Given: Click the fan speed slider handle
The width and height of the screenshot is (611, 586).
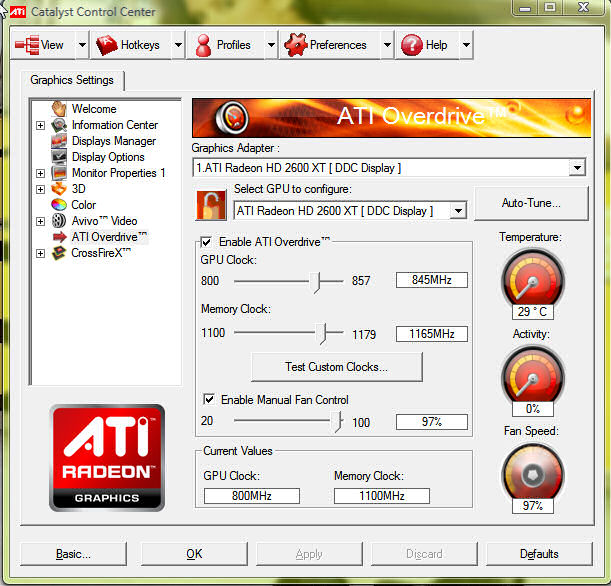Looking at the screenshot, I should tap(337, 422).
